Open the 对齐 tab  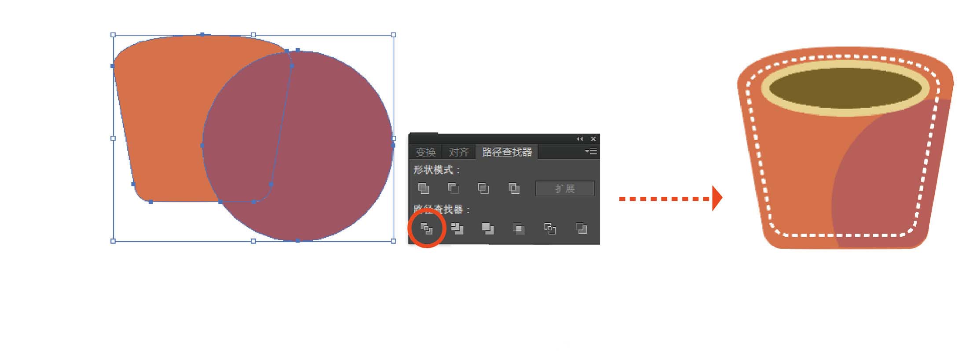click(459, 152)
